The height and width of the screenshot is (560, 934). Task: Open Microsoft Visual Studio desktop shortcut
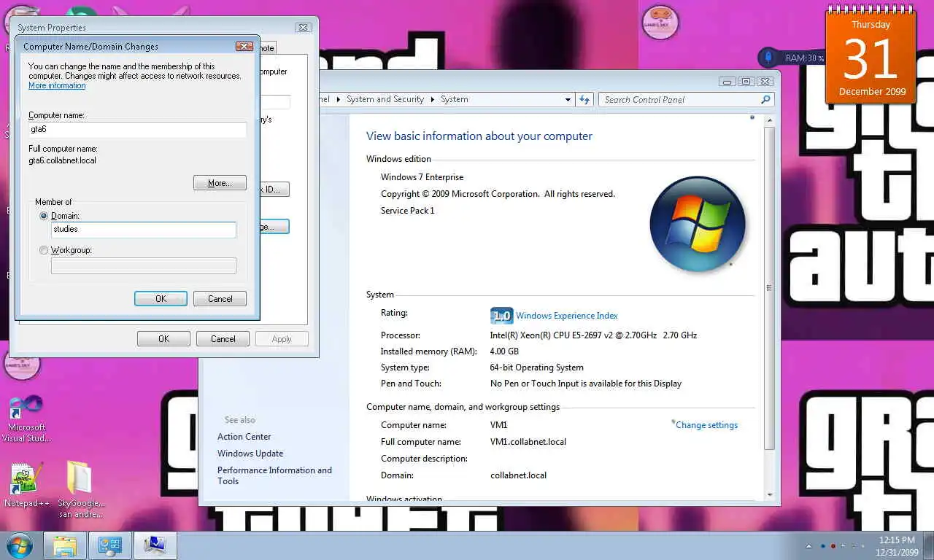coord(26,419)
